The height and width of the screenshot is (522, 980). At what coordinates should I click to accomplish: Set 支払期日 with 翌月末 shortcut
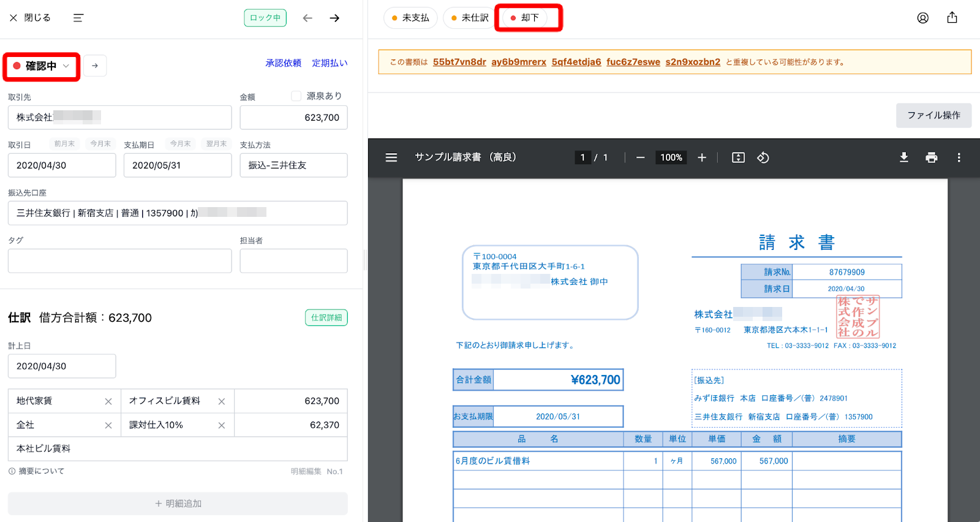[x=216, y=143]
